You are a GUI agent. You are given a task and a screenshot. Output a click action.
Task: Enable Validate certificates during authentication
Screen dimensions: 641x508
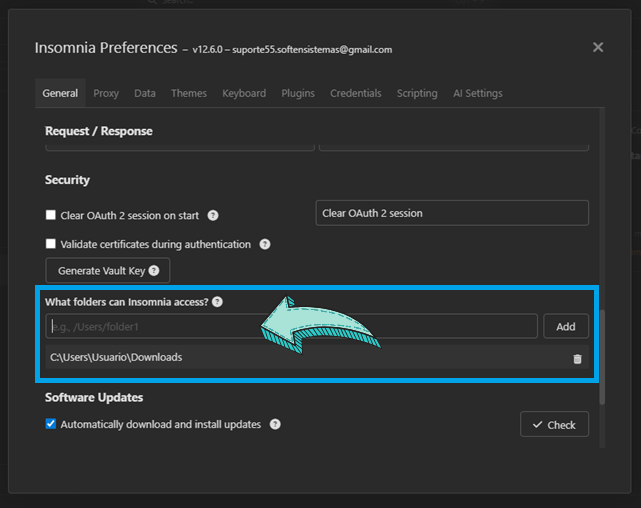[x=51, y=244]
